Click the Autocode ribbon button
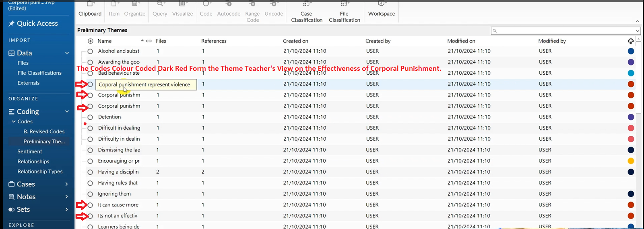This screenshot has width=644, height=229. tap(229, 10)
